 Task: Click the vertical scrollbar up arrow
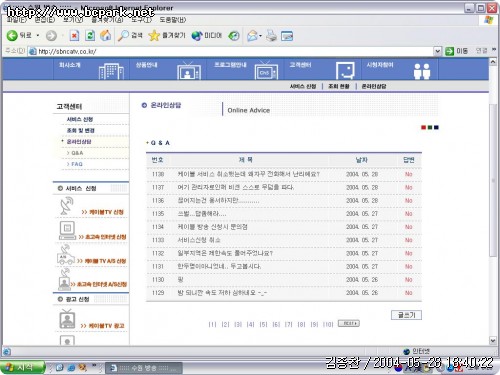pos(493,62)
